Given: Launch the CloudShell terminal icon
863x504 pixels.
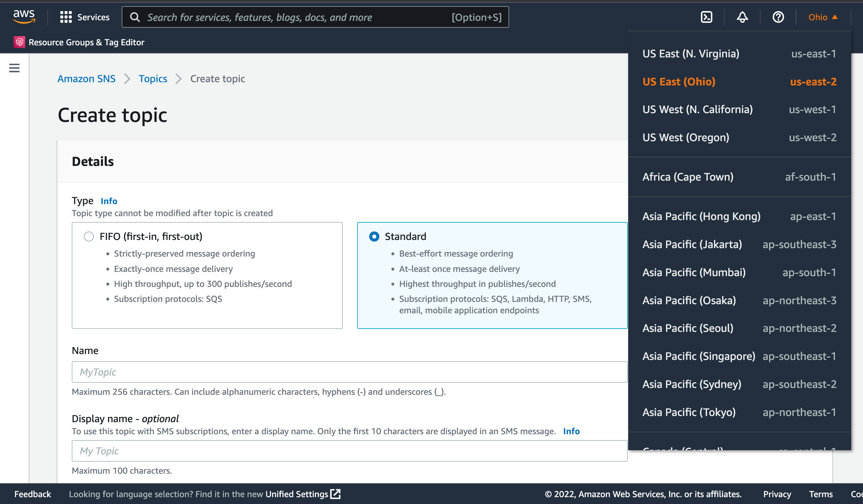Looking at the screenshot, I should tap(706, 17).
